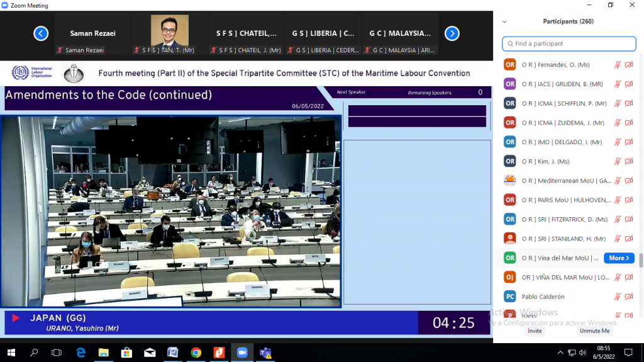
Task: Open Microsoft Teams from the taskbar
Action: click(265, 353)
